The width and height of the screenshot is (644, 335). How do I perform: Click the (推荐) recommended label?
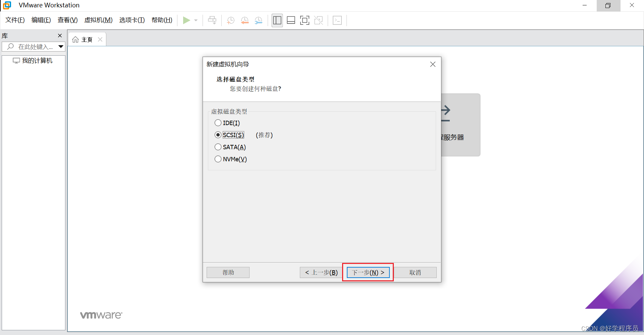pos(264,135)
